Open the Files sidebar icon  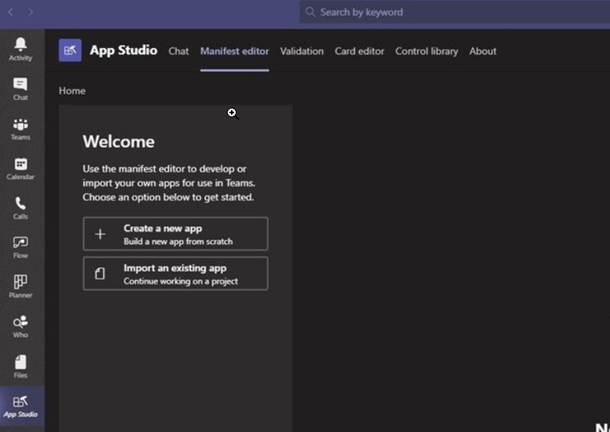point(21,367)
